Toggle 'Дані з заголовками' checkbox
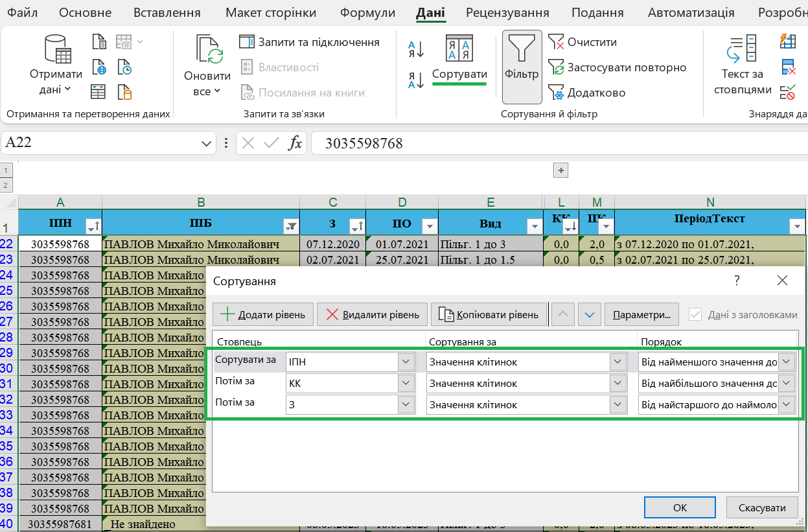The width and height of the screenshot is (808, 532). [x=696, y=314]
